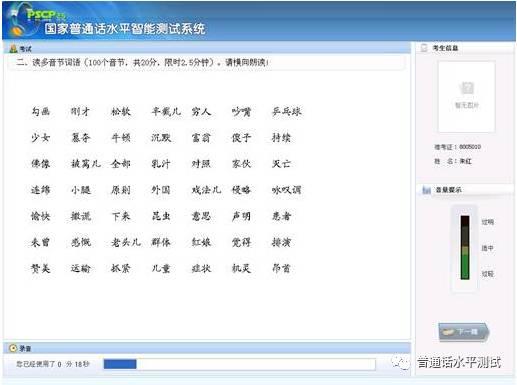The height and width of the screenshot is (385, 517).
Task: Click the word 运输
Action: (x=80, y=268)
